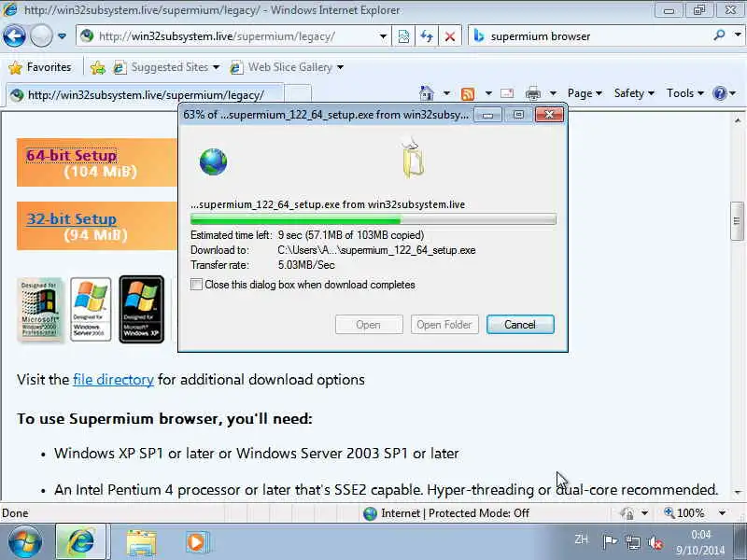Click the 100% zoom level button
The height and width of the screenshot is (560, 747).
(684, 513)
